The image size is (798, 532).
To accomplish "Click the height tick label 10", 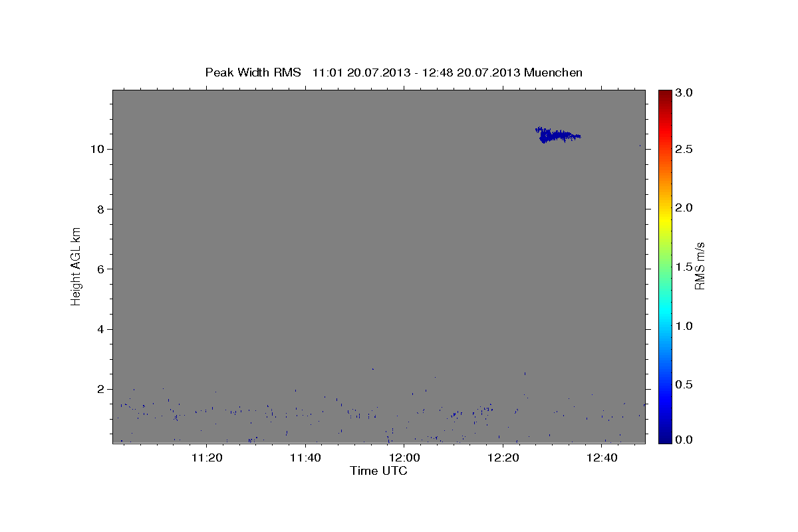I will coord(98,149).
